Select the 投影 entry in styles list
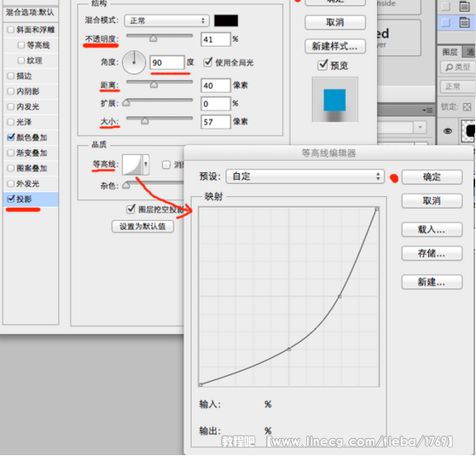Viewport: 476px width, 456px height. pyautogui.click(x=31, y=199)
